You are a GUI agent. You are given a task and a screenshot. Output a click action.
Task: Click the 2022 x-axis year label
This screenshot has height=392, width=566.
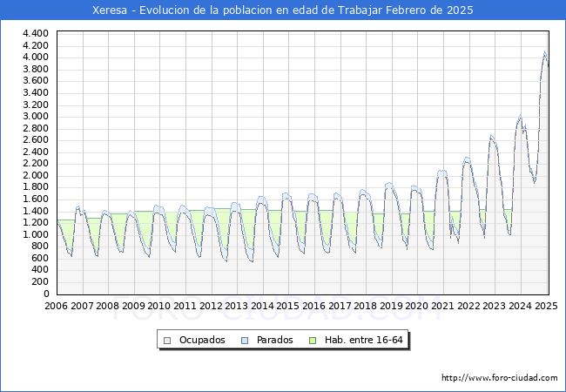(468, 306)
